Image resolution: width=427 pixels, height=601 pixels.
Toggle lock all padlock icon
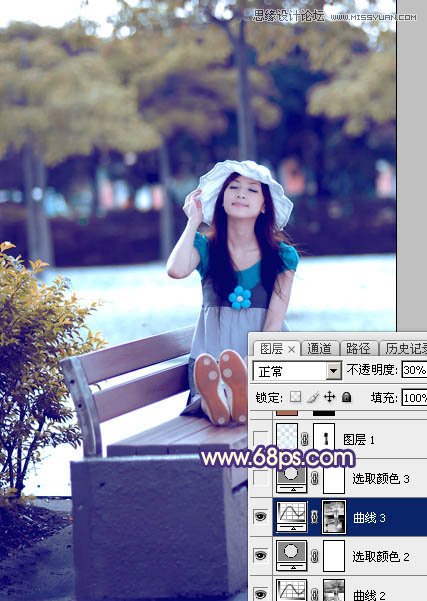(347, 397)
